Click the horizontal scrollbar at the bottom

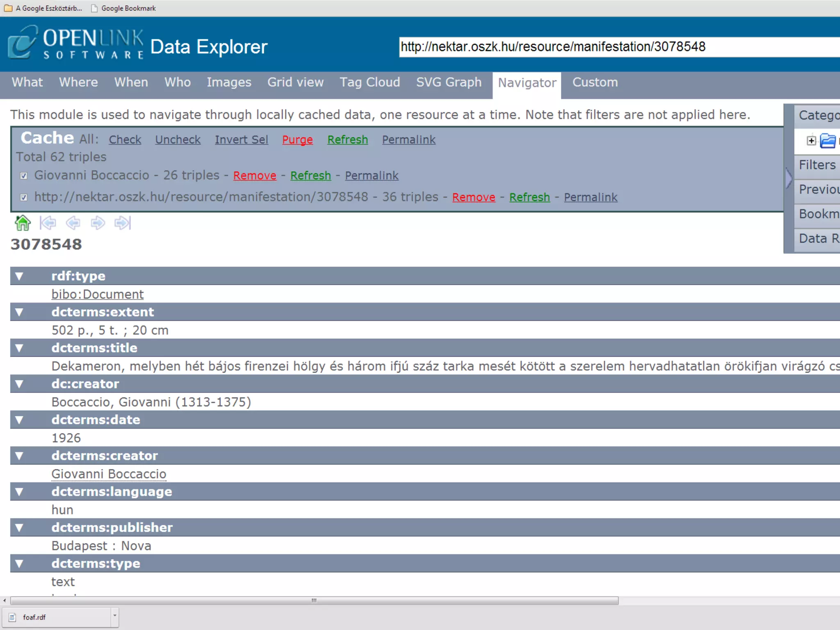click(314, 600)
